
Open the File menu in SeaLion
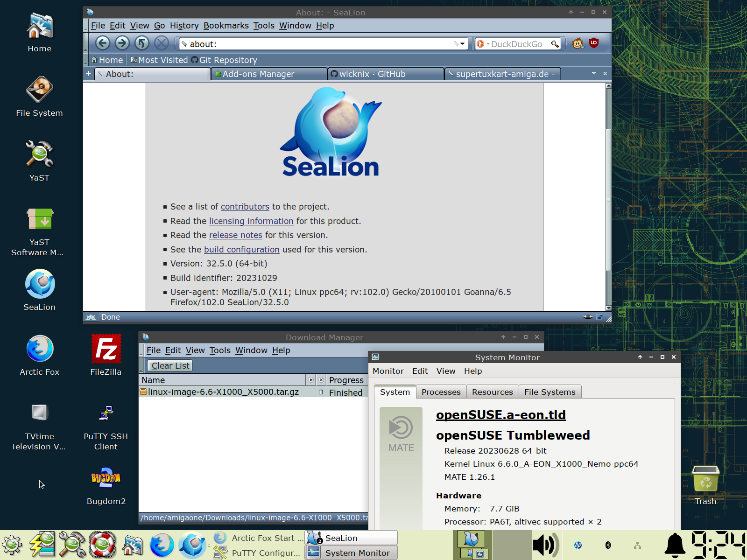98,26
